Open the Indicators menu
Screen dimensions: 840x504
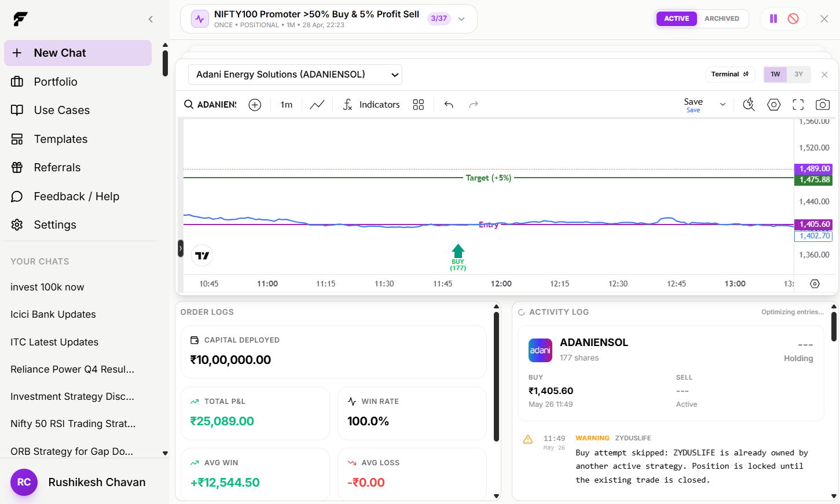(x=371, y=105)
